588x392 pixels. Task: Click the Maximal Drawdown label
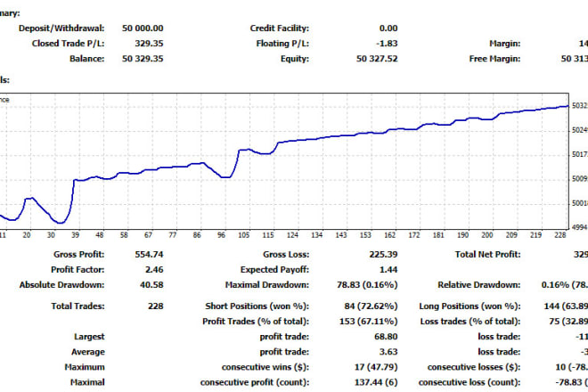click(x=267, y=285)
